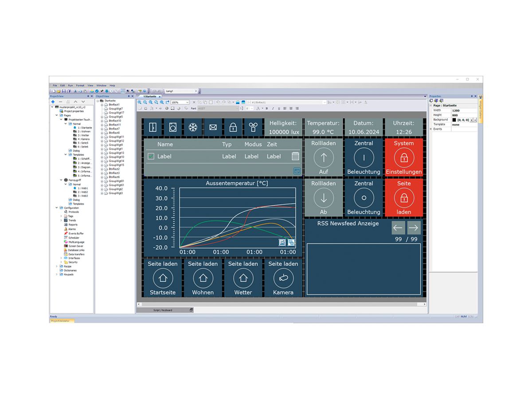Toggle italic text formatting
The width and height of the screenshot is (532, 399).
pos(272,108)
